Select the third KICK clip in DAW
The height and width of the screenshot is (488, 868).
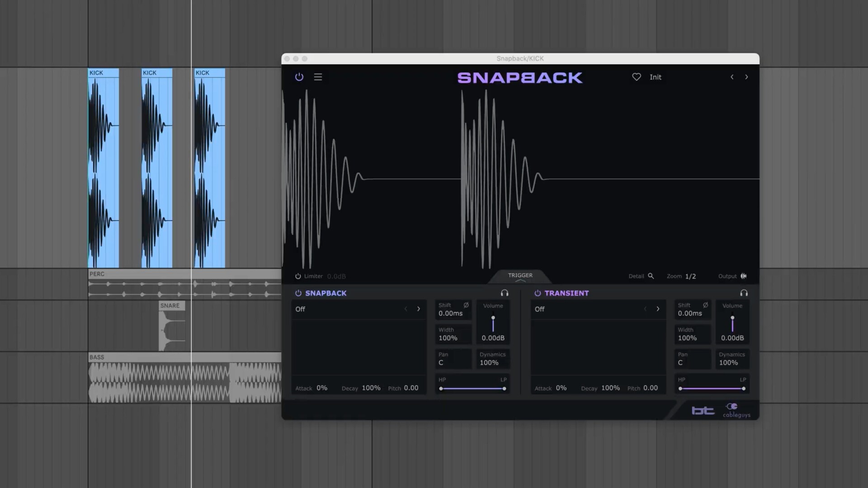tap(210, 168)
